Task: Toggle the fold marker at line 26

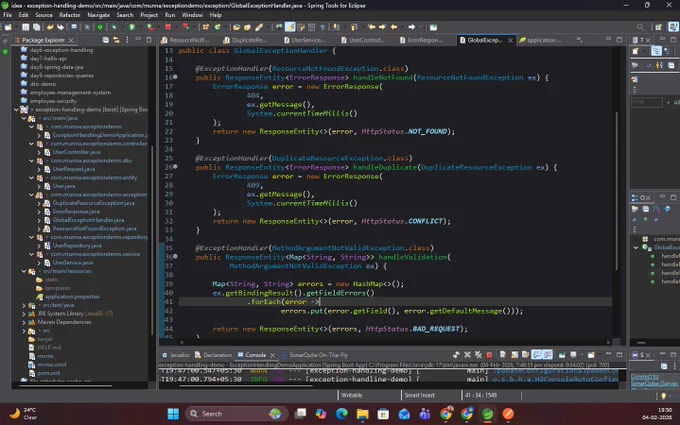Action: (x=175, y=167)
